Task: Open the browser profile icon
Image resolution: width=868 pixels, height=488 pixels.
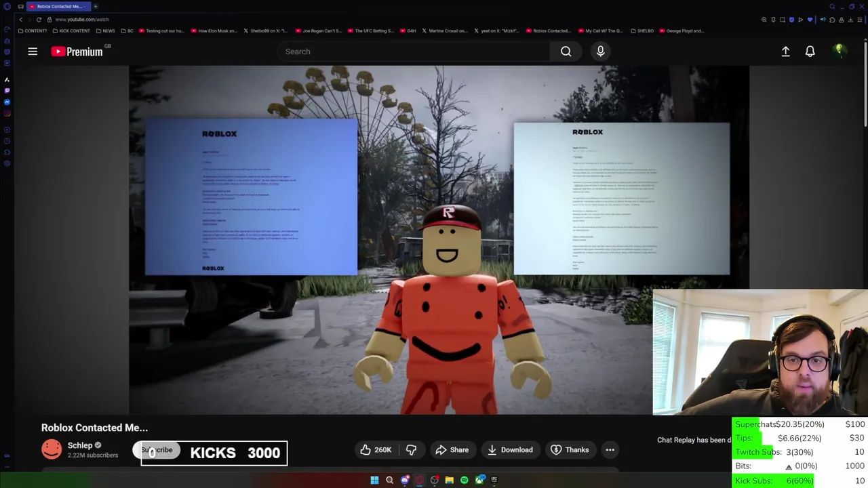Action: pyautogui.click(x=842, y=20)
